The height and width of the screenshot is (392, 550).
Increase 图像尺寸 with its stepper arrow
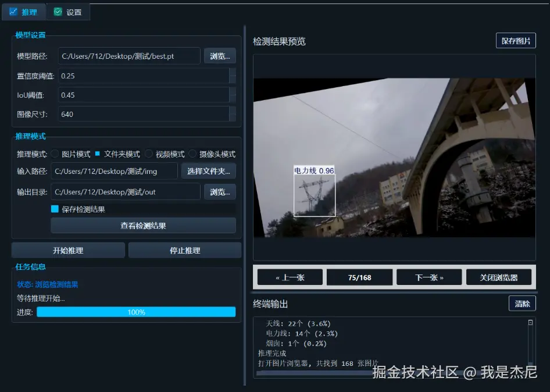tap(233, 111)
